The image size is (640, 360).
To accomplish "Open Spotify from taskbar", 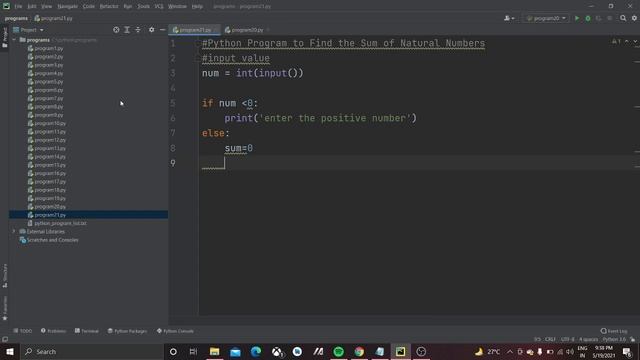I will tap(338, 351).
